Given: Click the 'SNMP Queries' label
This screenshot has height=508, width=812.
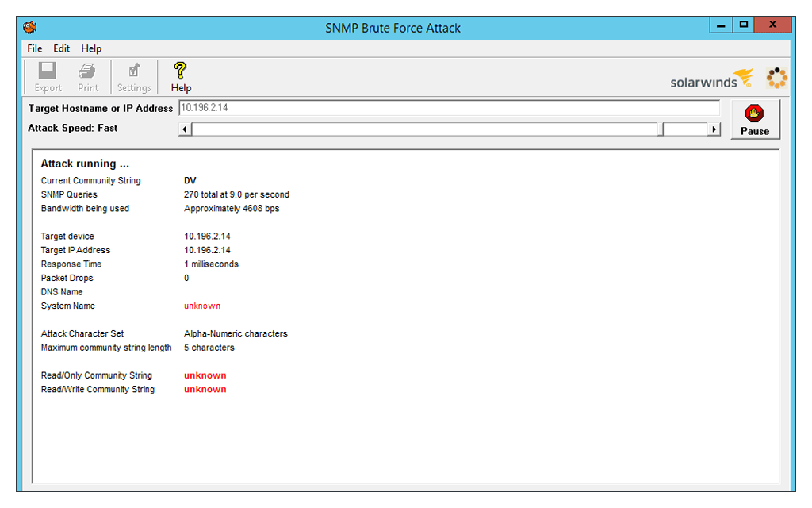Looking at the screenshot, I should pyautogui.click(x=69, y=194).
